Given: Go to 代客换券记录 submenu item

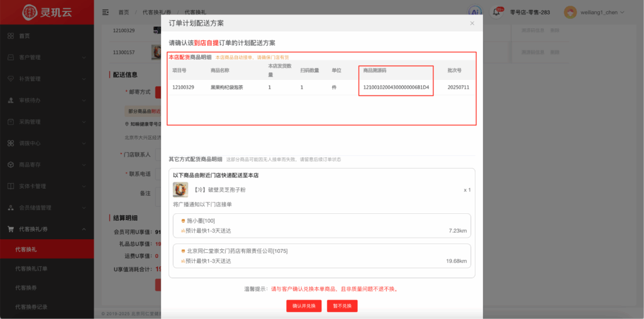Looking at the screenshot, I should click(x=31, y=307).
